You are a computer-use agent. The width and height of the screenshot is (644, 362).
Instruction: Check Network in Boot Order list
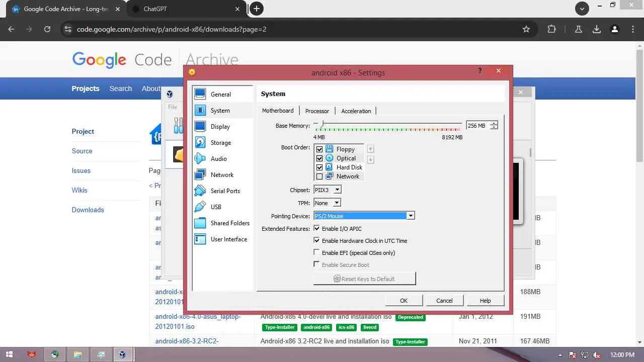[x=319, y=176]
